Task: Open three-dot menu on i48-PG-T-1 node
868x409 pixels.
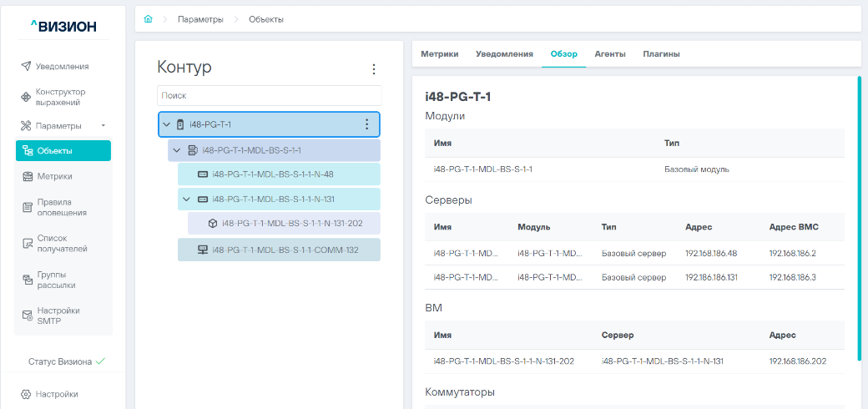Action: point(366,124)
